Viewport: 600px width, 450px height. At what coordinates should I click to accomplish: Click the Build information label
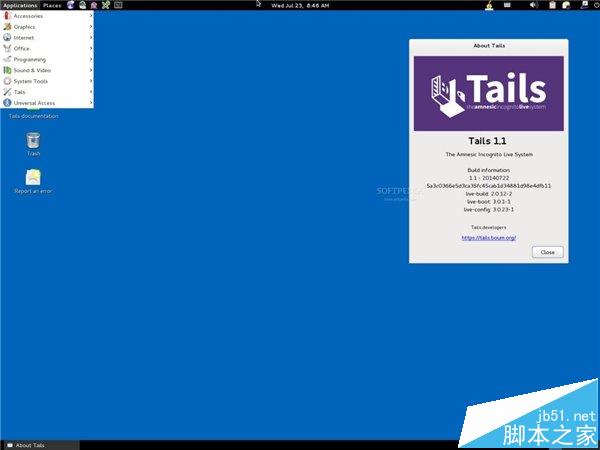(489, 170)
